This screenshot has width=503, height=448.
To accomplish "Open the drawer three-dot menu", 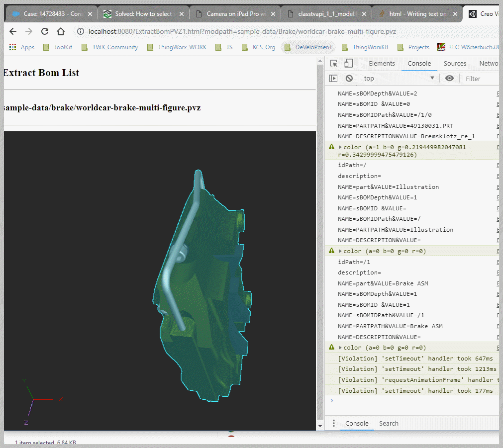I will coord(333,423).
